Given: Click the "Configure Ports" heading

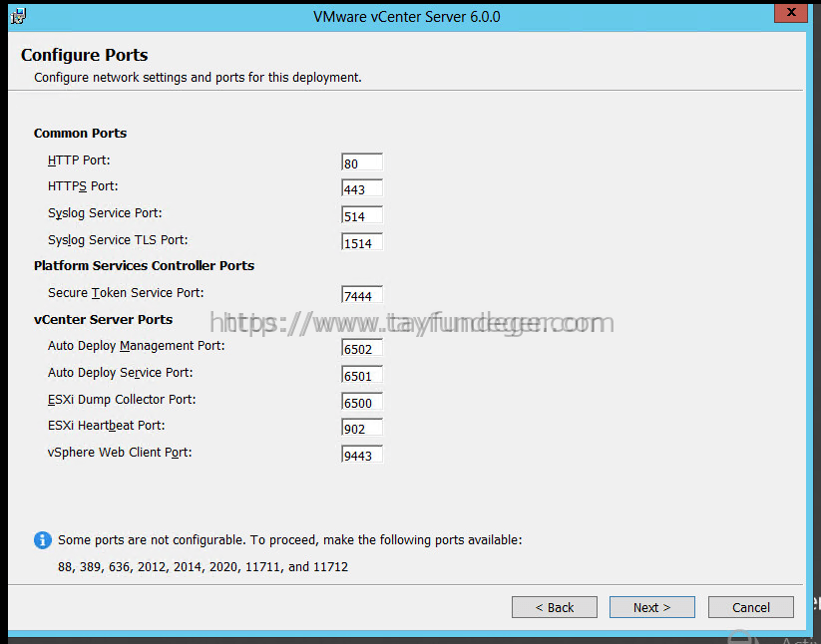Looking at the screenshot, I should 85,55.
